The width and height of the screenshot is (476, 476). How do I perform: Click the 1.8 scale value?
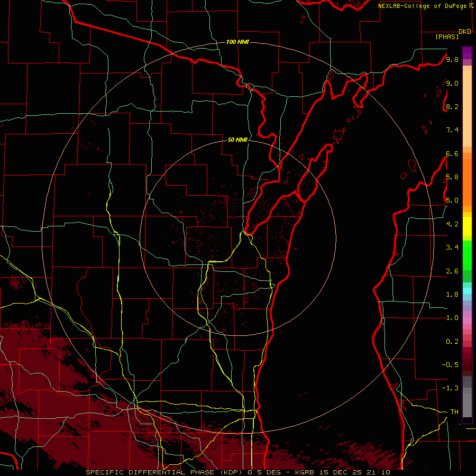tap(452, 295)
